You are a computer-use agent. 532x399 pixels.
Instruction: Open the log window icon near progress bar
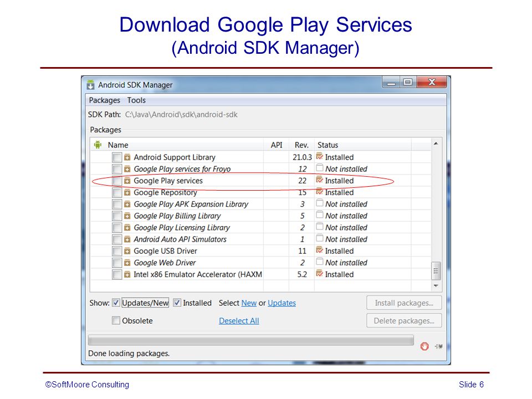439,346
